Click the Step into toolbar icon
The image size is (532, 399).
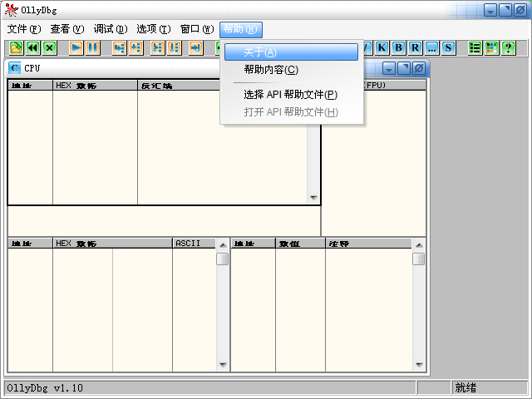tap(119, 48)
